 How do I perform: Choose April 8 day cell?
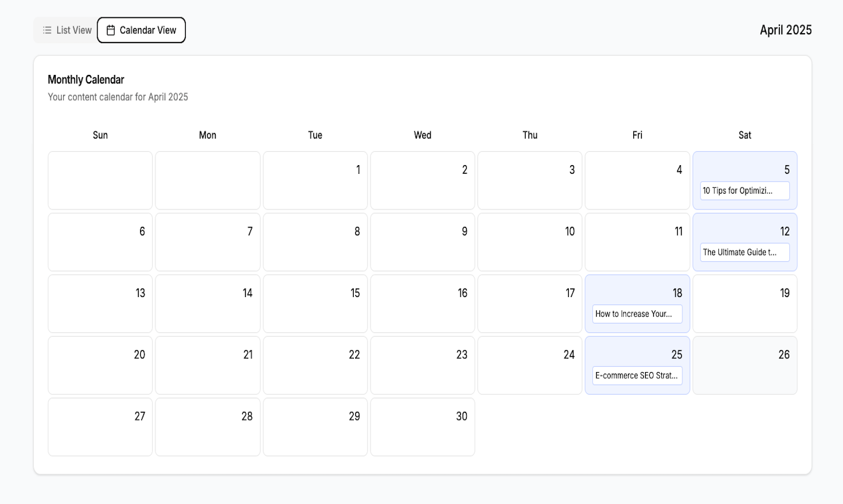[315, 242]
